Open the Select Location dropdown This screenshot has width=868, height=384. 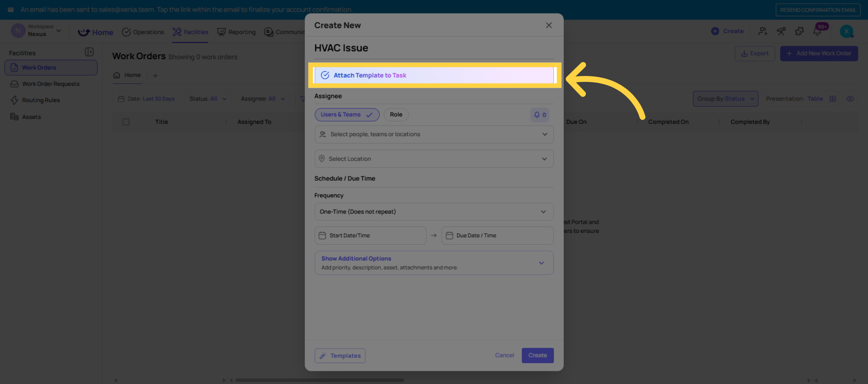(434, 159)
